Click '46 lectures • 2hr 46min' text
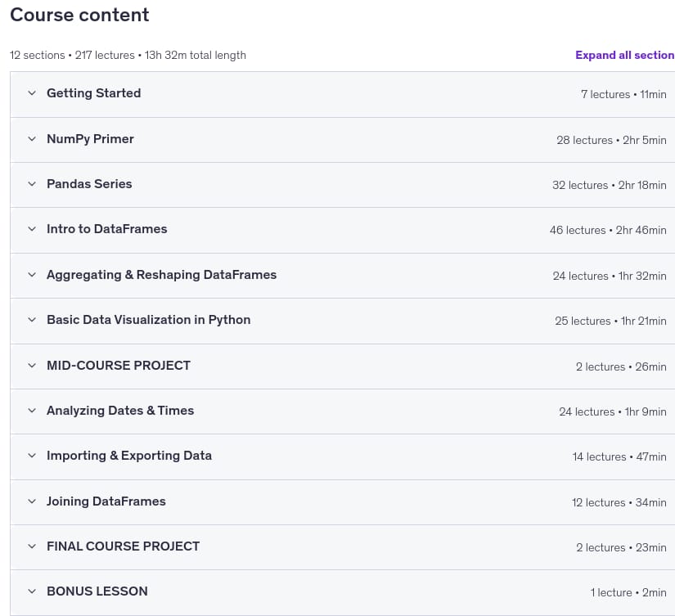 [608, 231]
